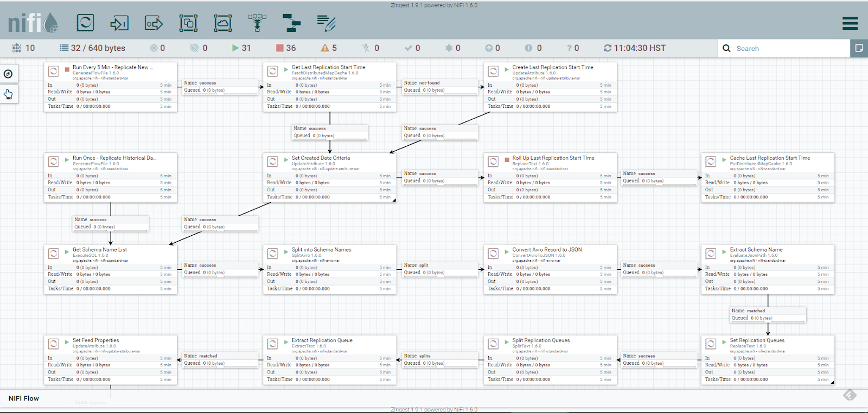Select the Run Once - Replicate Historical Da... title
The image size is (868, 413).
point(114,158)
